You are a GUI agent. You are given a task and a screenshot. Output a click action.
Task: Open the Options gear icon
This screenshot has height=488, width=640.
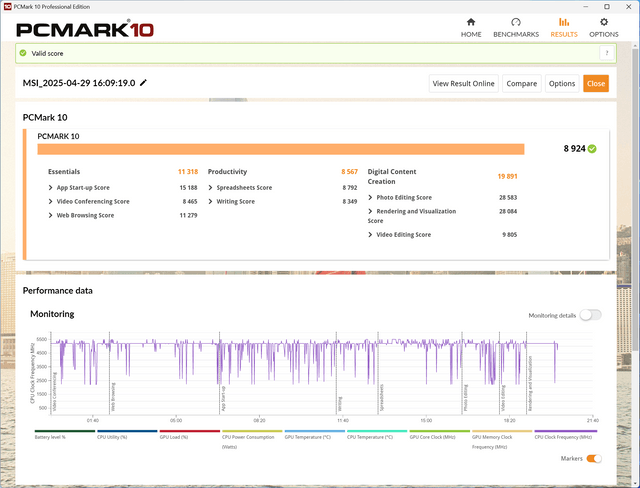point(604,22)
